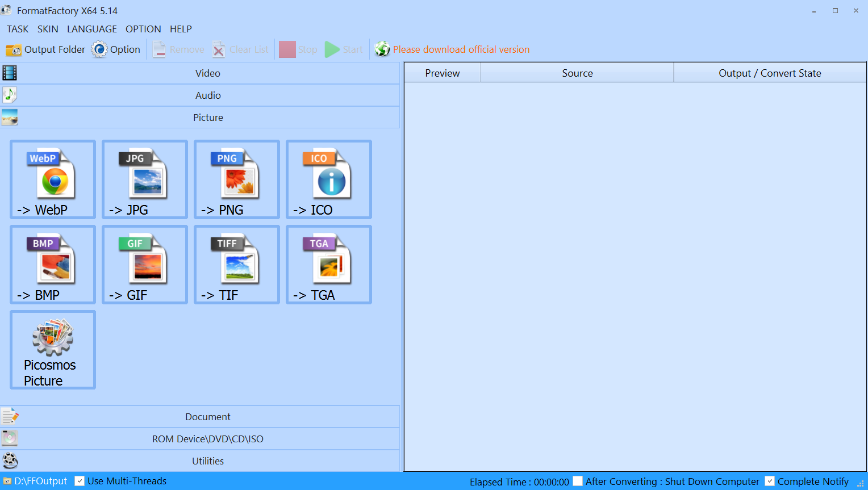Click the globe icon beside download message
The height and width of the screenshot is (490, 868).
[x=382, y=49]
